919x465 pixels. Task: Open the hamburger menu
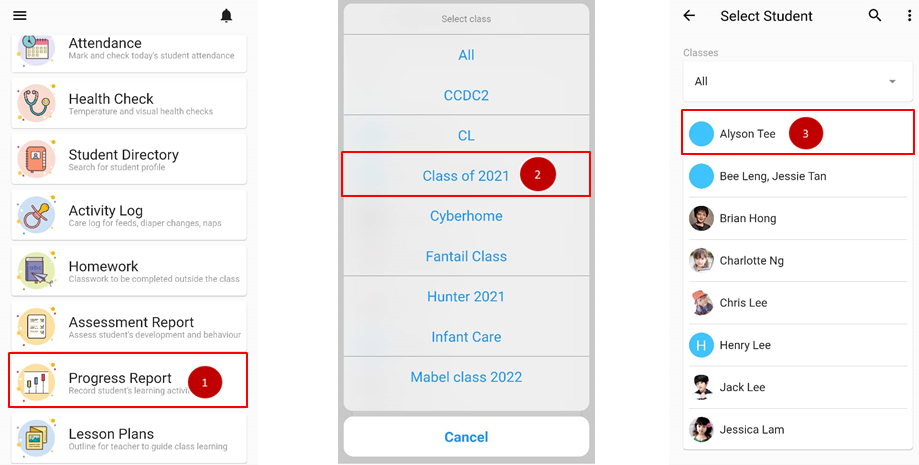tap(20, 16)
